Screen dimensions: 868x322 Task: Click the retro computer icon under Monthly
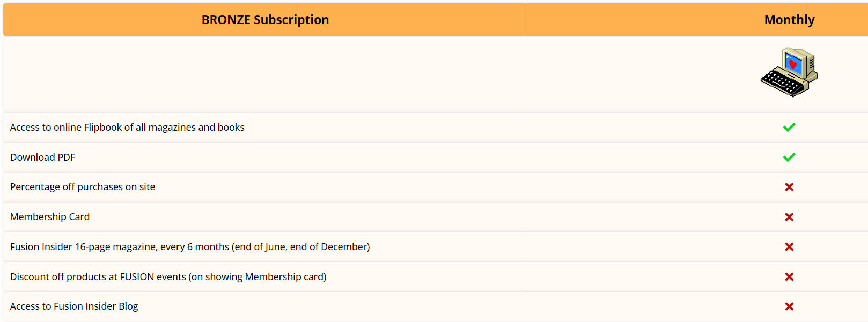pos(789,72)
